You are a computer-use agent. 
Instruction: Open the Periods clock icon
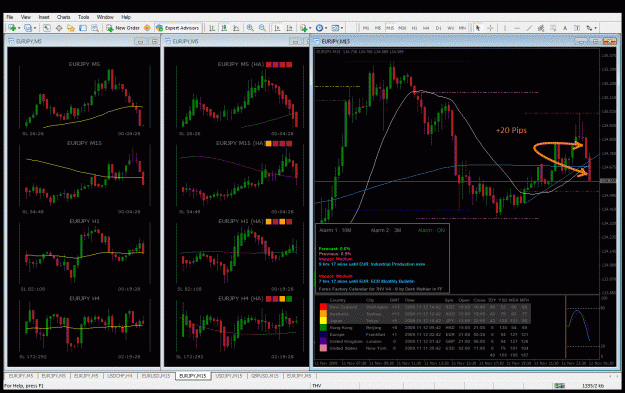pos(319,28)
